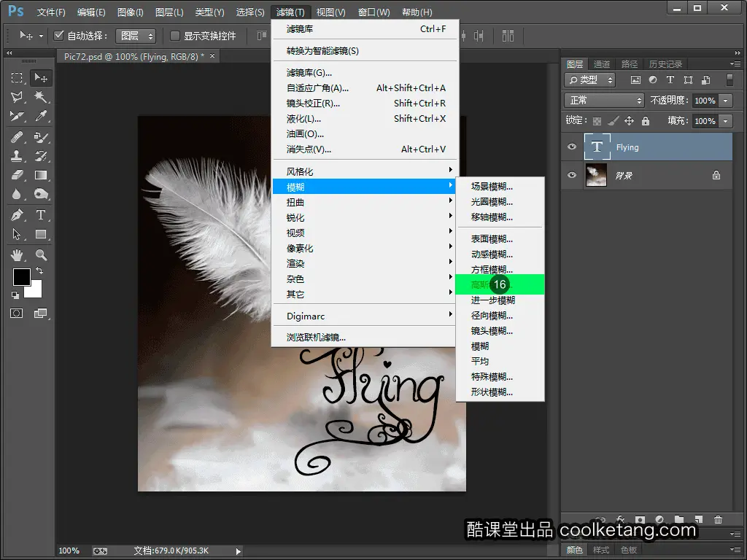Image resolution: width=747 pixels, height=560 pixels.
Task: Toggle the Auto-Select checkbox
Action: 59,36
